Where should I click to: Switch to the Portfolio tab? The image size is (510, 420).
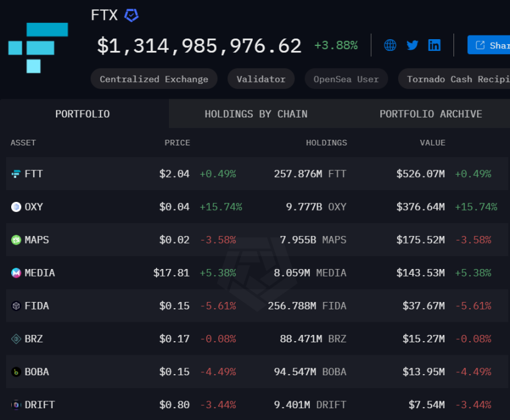83,114
